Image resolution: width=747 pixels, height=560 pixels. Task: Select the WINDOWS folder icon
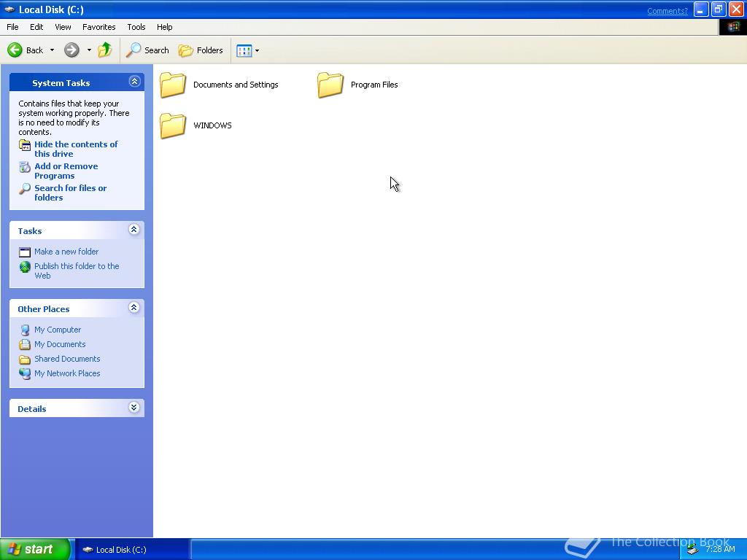(x=172, y=125)
